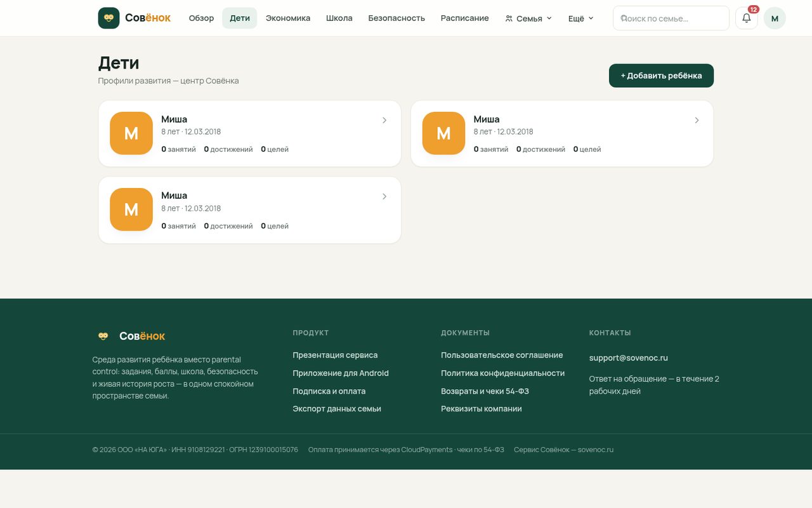Expand the Ещё dropdown menu
This screenshot has width=812, height=508.
click(x=580, y=18)
